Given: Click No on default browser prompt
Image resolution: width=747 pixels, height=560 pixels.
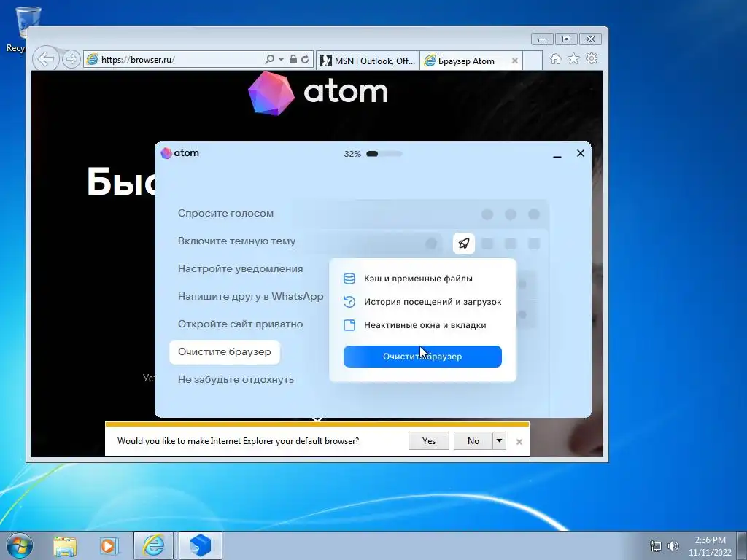Looking at the screenshot, I should pos(473,441).
